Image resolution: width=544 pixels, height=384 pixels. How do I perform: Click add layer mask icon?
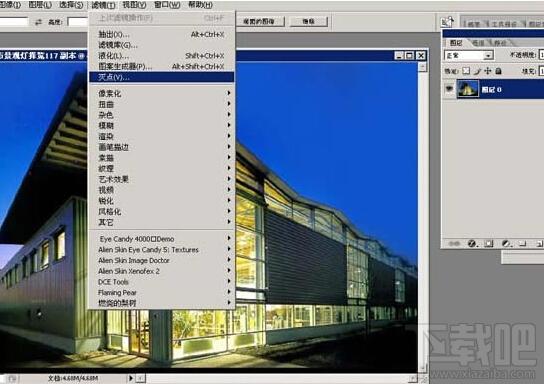[489, 244]
